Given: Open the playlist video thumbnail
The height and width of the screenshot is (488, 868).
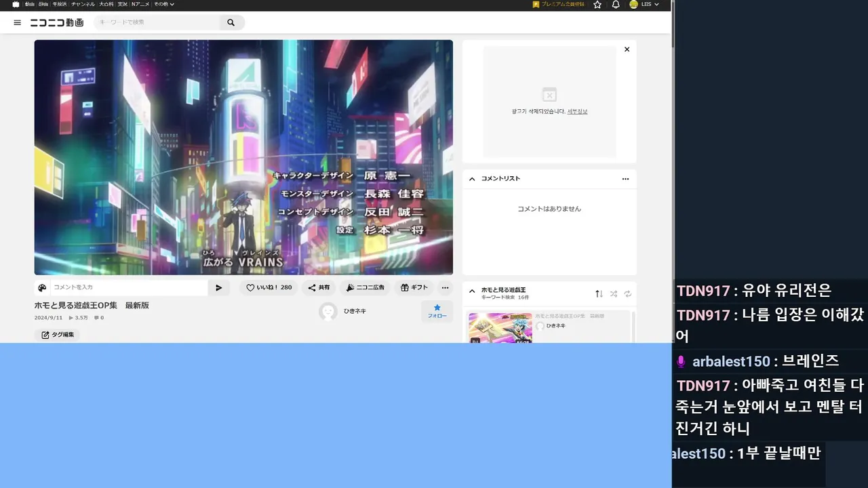Looking at the screenshot, I should (500, 328).
